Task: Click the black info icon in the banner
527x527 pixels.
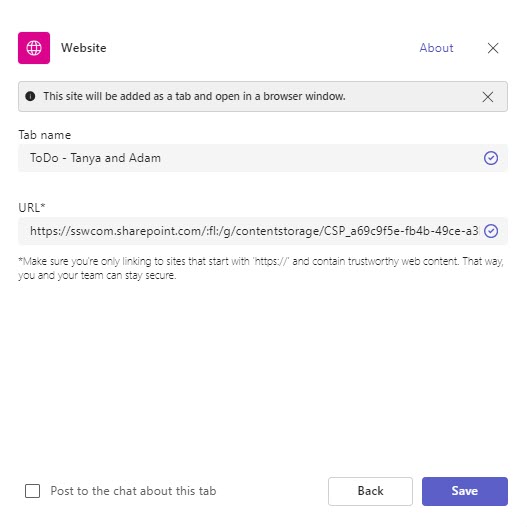Action: [x=30, y=96]
